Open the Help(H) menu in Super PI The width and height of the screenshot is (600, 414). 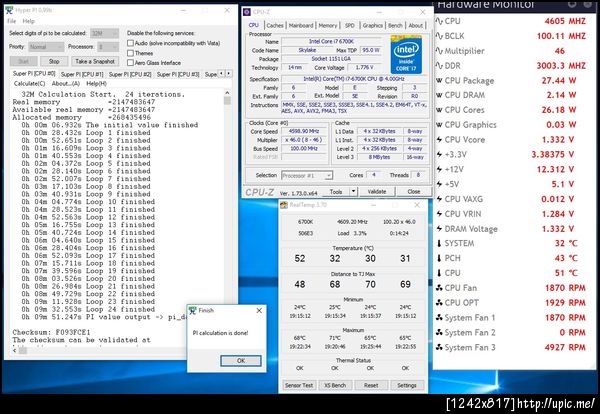pyautogui.click(x=96, y=83)
